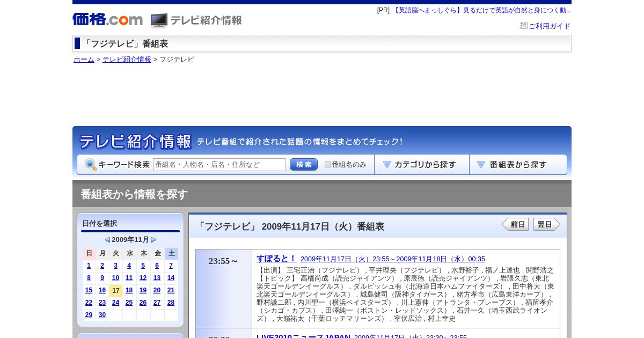The width and height of the screenshot is (644, 338).
Task: Select November 7 in calendar
Action: click(x=171, y=266)
